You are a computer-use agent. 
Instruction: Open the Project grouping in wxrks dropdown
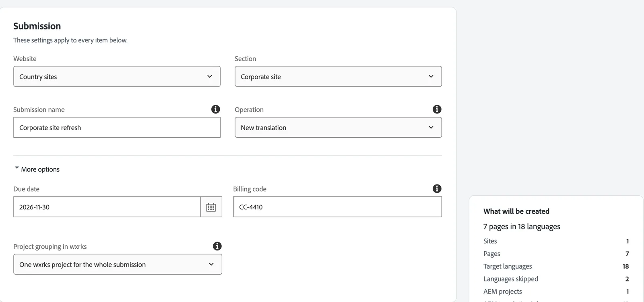118,264
